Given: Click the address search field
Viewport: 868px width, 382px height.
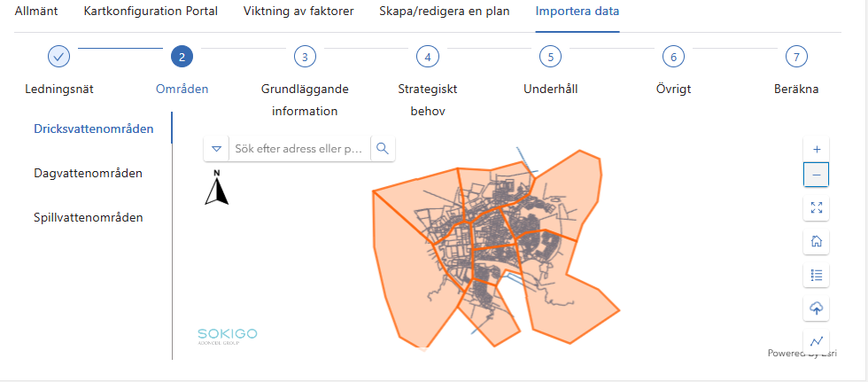Looking at the screenshot, I should (298, 149).
